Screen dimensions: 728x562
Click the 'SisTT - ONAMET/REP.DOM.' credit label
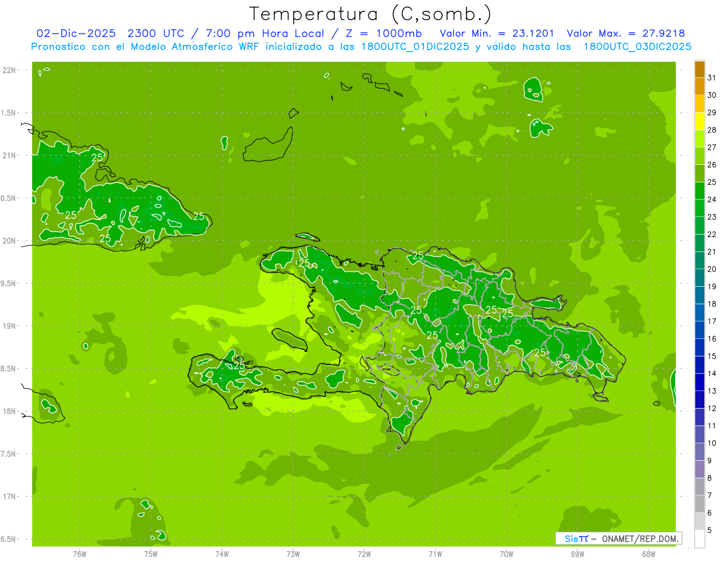pyautogui.click(x=618, y=538)
